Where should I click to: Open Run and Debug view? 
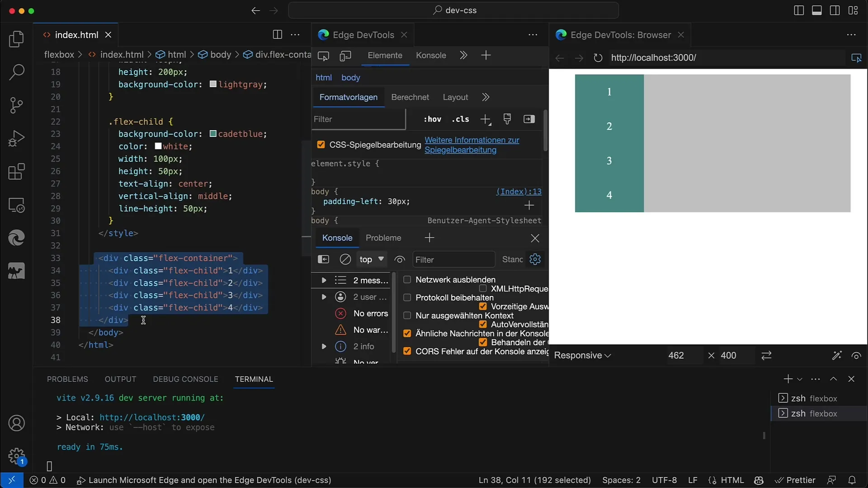coord(17,138)
